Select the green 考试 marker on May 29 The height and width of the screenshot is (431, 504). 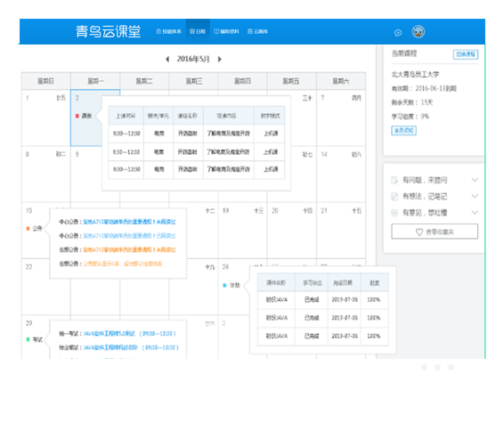coord(35,339)
